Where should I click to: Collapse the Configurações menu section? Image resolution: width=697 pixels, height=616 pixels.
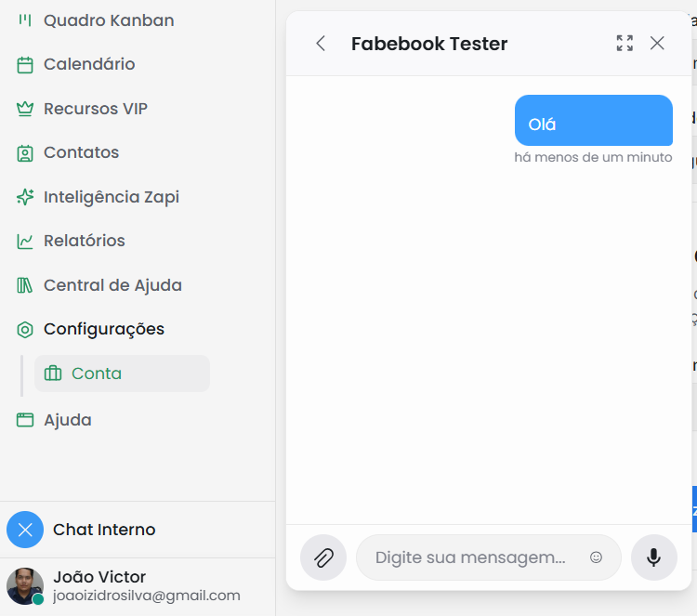click(103, 329)
